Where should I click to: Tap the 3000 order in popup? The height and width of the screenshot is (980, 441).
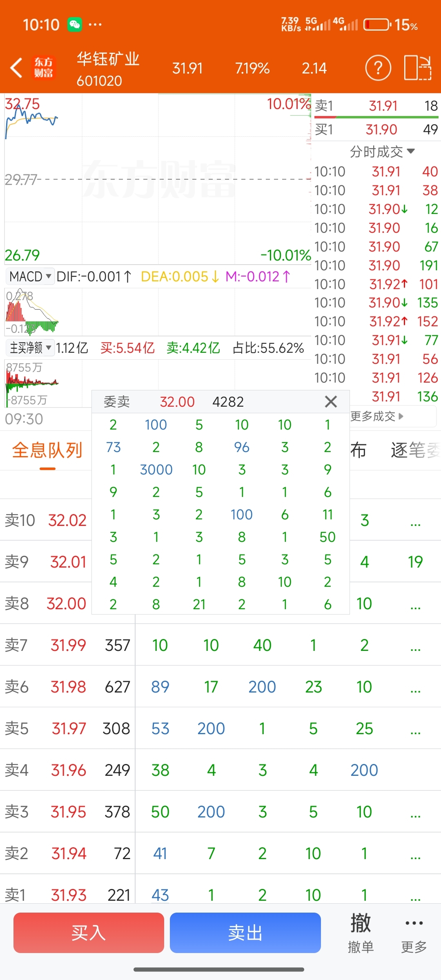[156, 470]
